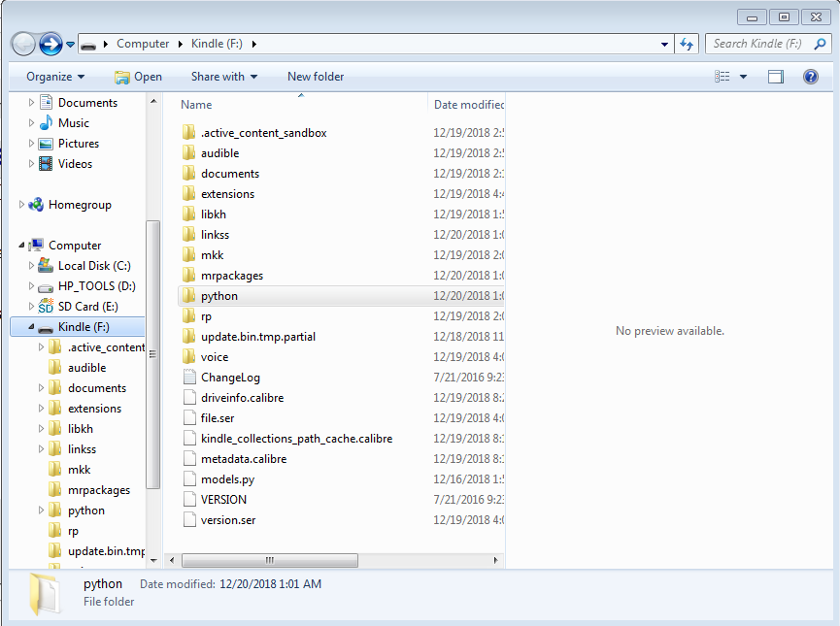Select the file.ser file
This screenshot has width=840, height=626.
[217, 418]
